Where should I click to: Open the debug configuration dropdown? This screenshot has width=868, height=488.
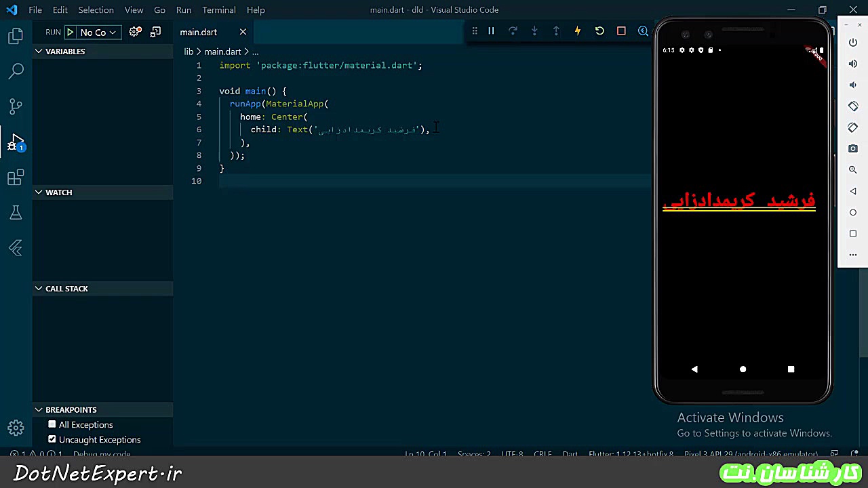click(x=98, y=33)
